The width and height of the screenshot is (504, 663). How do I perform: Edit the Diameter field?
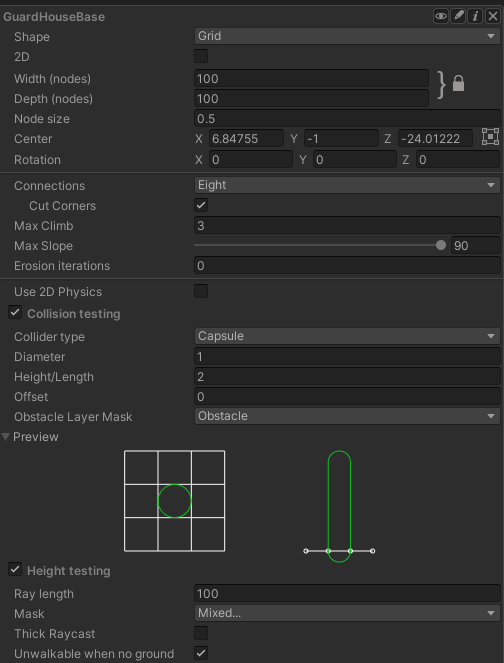(x=347, y=356)
